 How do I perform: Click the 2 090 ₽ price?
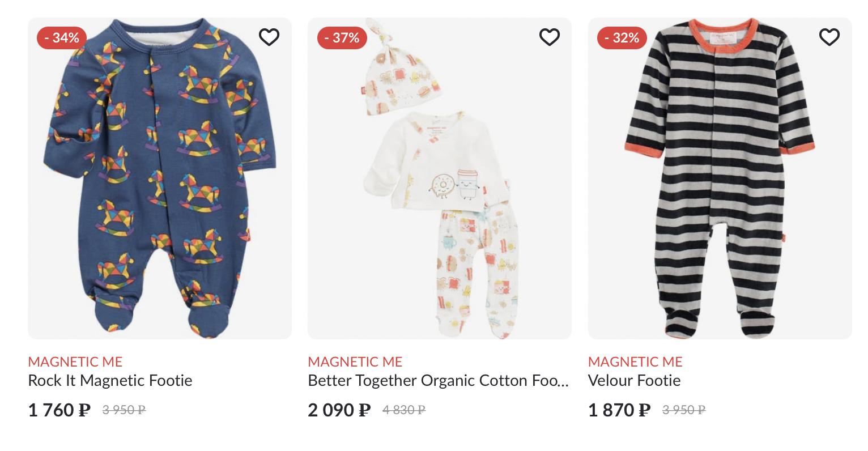(x=339, y=410)
